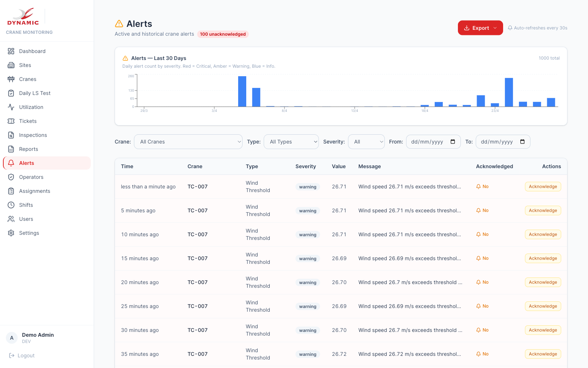Acknowledge the 10 minutes ago alert
Image resolution: width=588 pixels, height=368 pixels.
coord(543,234)
